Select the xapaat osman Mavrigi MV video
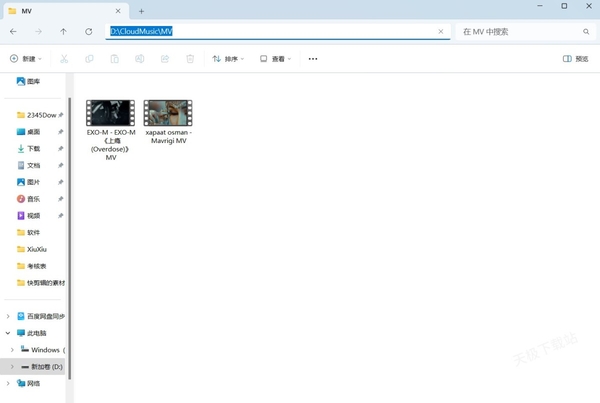 coord(168,122)
